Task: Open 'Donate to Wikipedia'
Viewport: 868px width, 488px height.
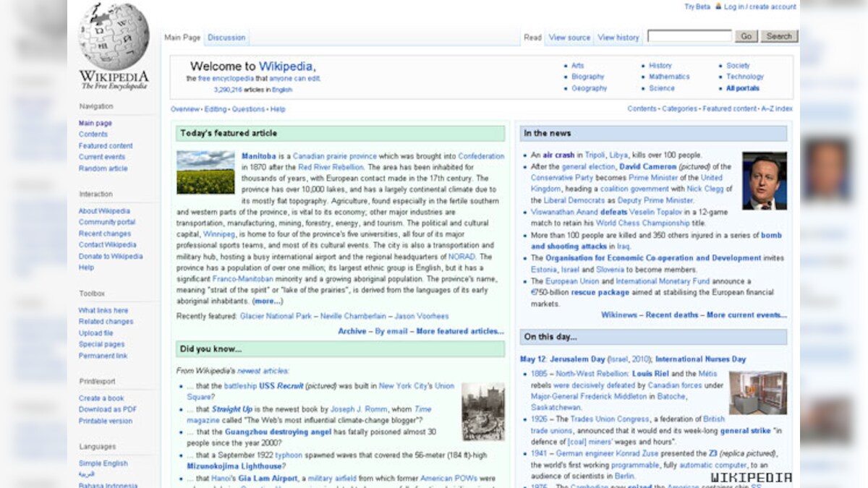Action: 111,256
